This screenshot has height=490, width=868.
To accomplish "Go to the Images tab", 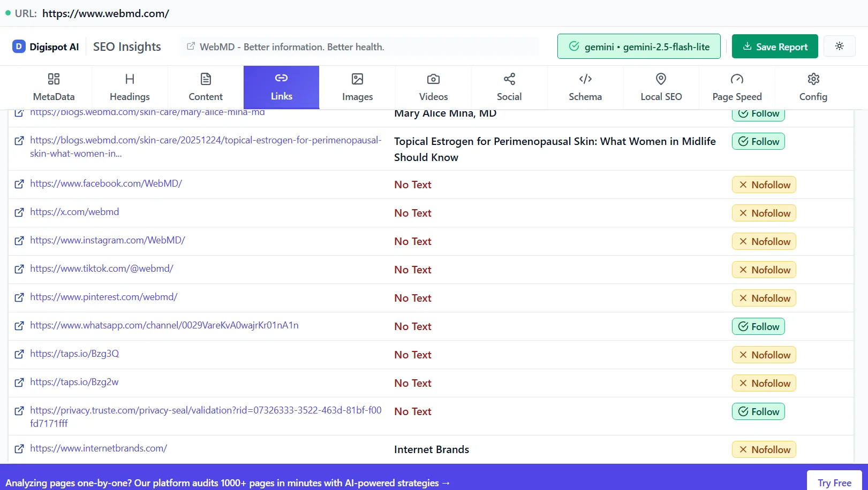I will (357, 88).
